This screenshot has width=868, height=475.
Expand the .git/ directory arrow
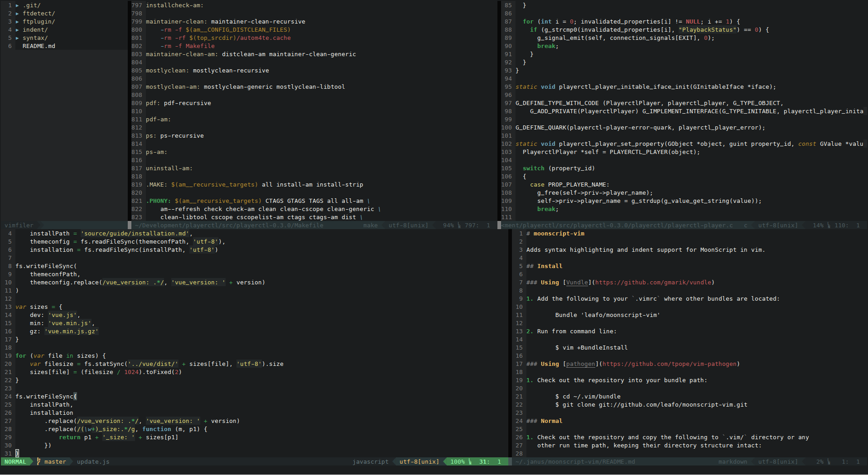point(17,5)
